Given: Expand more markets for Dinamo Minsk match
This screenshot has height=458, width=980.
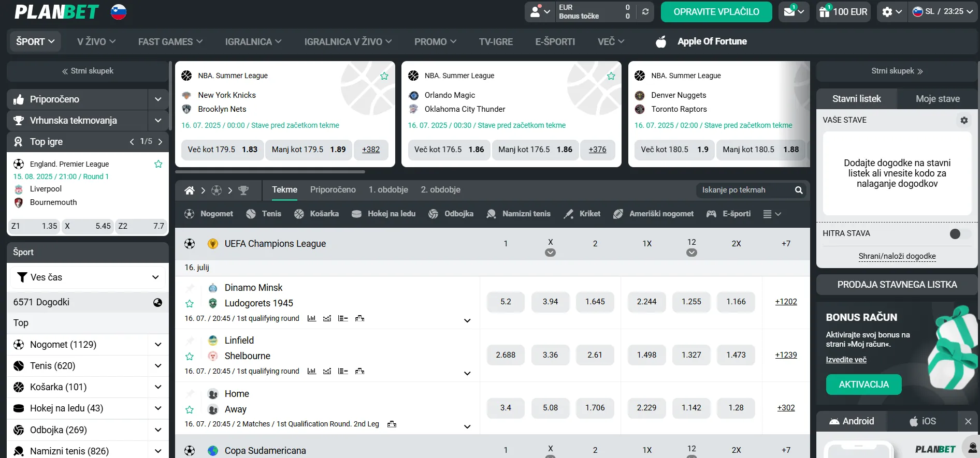Looking at the screenshot, I should pos(467,320).
